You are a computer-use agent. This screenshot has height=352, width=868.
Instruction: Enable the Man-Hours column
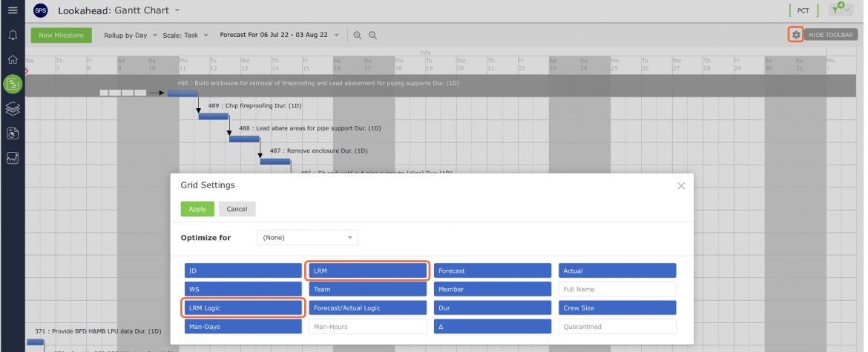tap(367, 327)
